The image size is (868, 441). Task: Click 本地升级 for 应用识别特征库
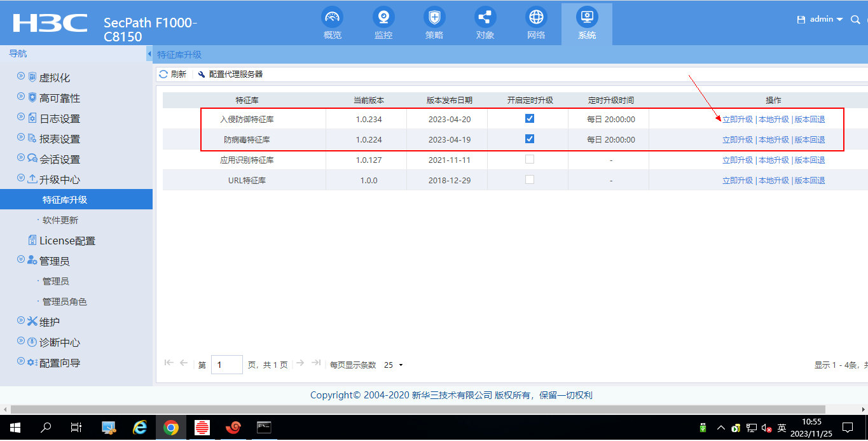tap(774, 160)
